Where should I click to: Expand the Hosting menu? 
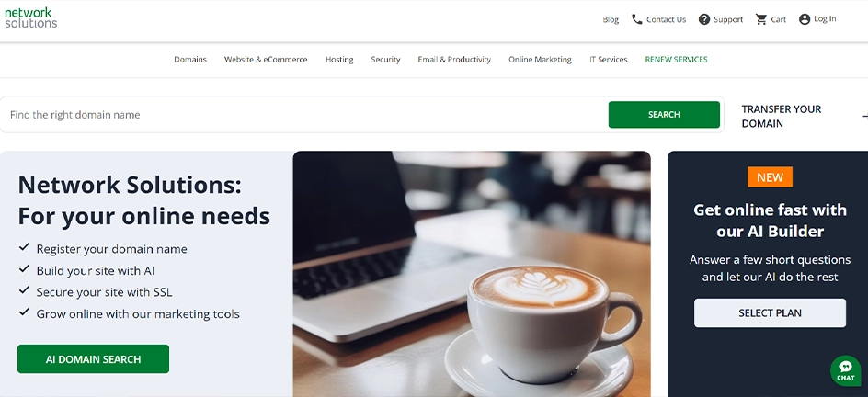coord(339,60)
